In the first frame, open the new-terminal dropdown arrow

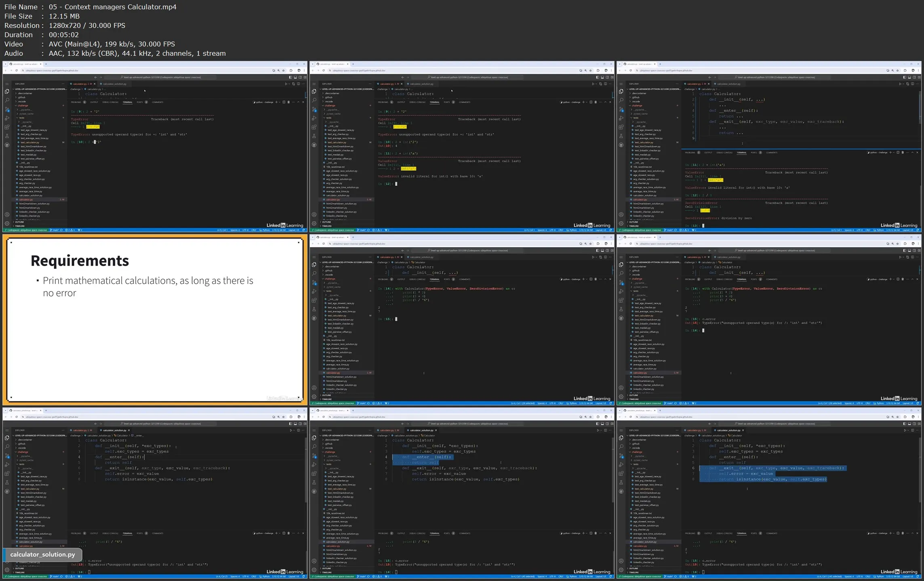point(280,102)
